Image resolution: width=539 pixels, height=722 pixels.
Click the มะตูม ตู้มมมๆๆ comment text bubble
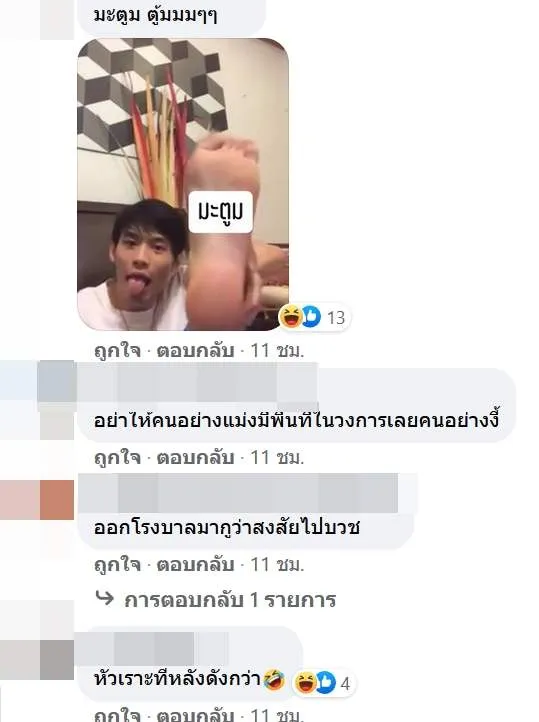171,17
